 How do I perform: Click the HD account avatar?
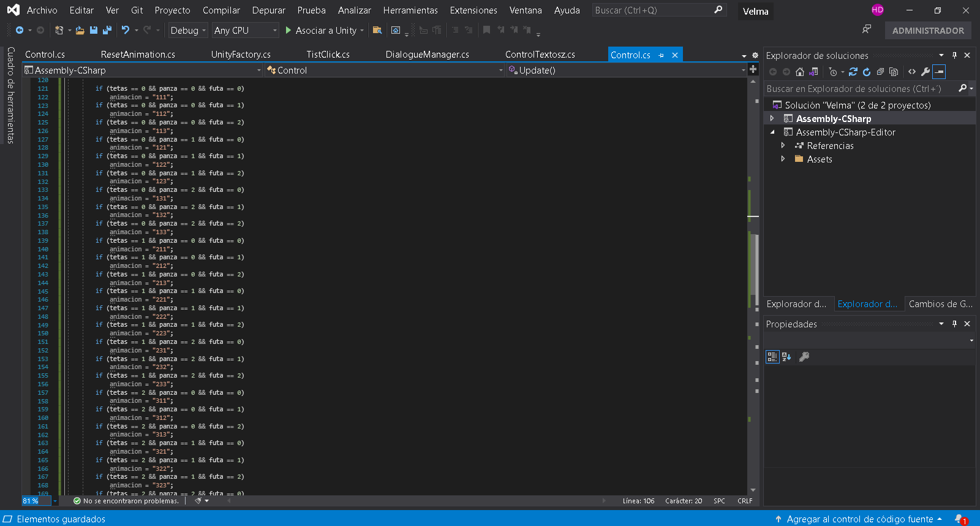(878, 10)
